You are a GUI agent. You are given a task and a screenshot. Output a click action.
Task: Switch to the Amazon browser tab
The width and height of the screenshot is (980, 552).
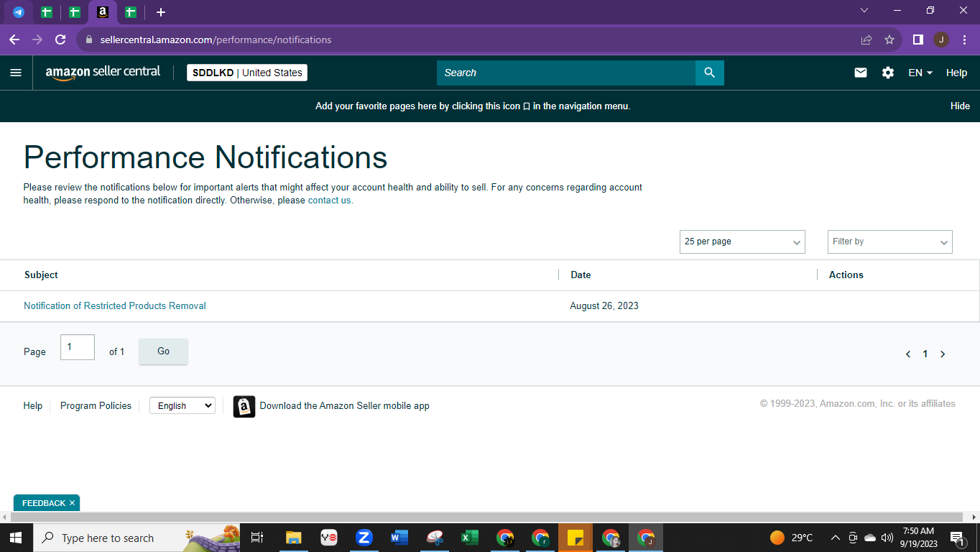(x=103, y=12)
